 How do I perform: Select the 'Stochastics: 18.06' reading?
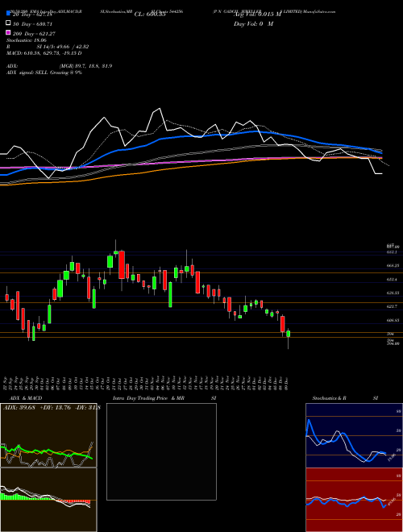(x=27, y=40)
